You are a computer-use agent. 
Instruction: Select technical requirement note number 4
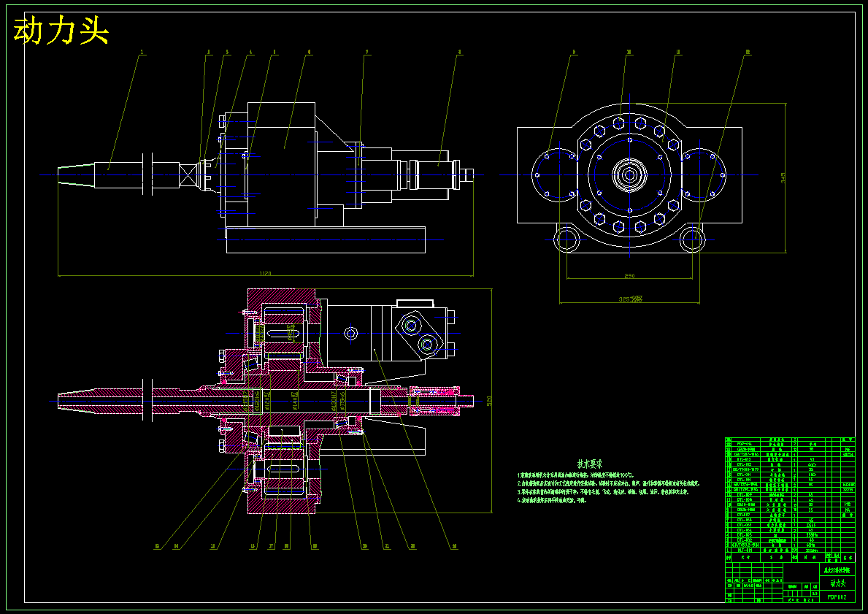[x=551, y=500]
